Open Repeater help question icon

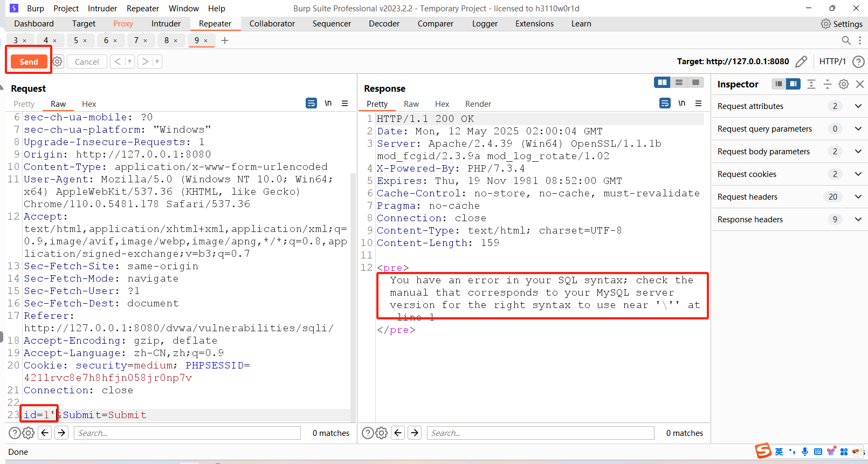coord(858,62)
